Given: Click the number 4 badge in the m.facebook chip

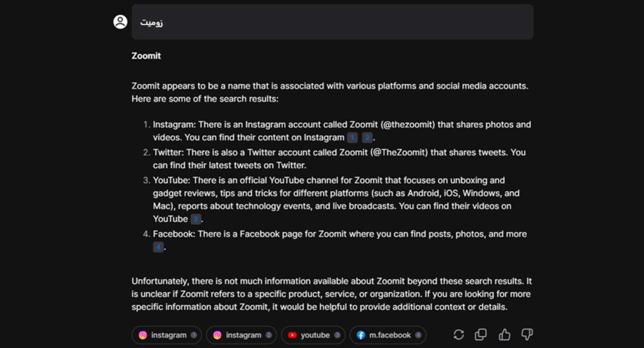Looking at the screenshot, I should 418,335.
